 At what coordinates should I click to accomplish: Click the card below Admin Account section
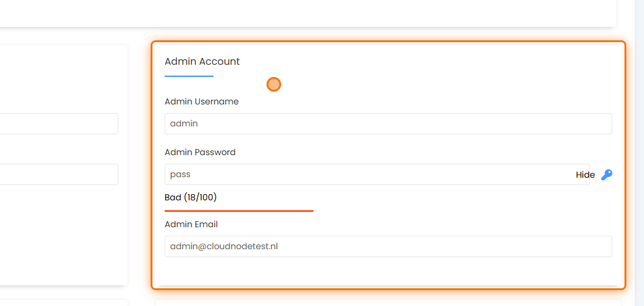388,303
